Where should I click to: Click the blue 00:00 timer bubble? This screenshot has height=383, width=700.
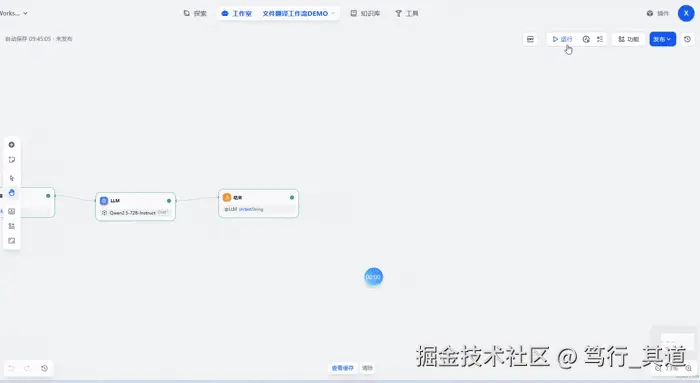[x=373, y=277]
